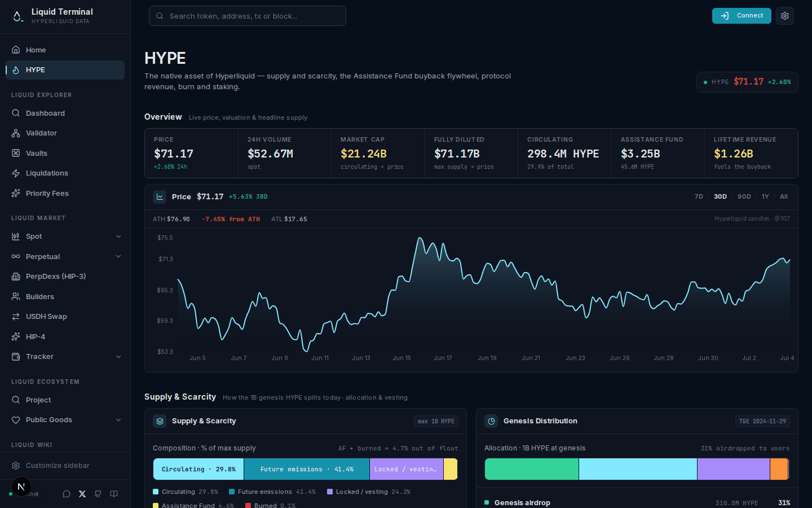
Task: Click the 'Genesis airdrop' legend row
Action: pos(637,502)
